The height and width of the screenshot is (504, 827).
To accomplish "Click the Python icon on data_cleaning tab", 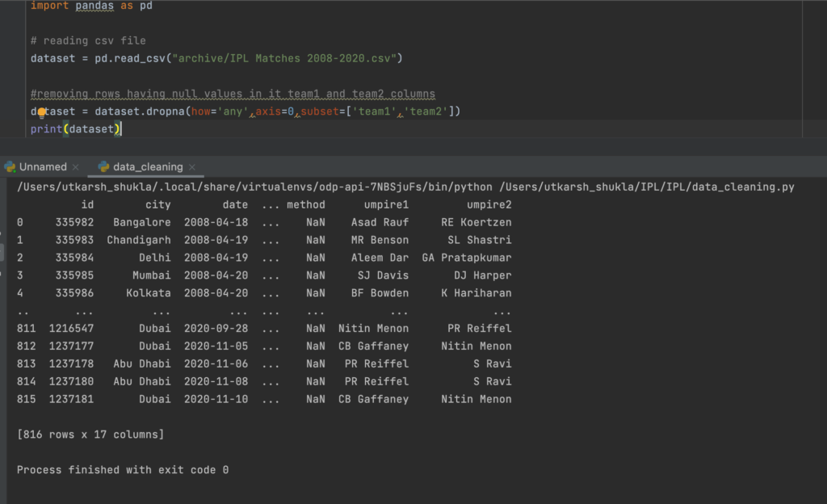I will click(x=103, y=167).
